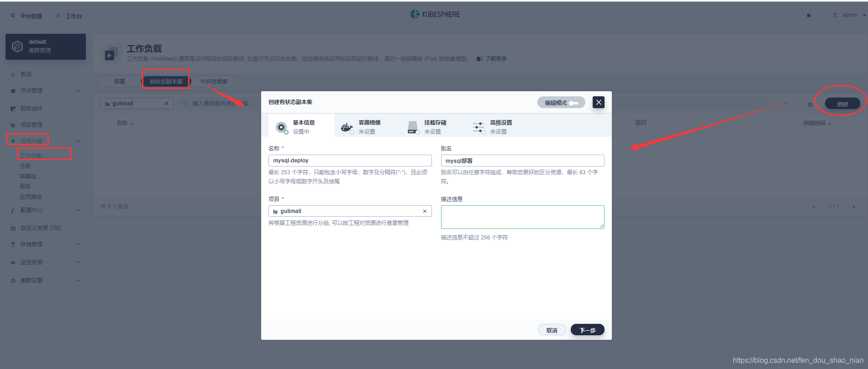Image resolution: width=868 pixels, height=369 pixels.
Task: Remove the gulimall filter tag
Action: pyautogui.click(x=166, y=104)
